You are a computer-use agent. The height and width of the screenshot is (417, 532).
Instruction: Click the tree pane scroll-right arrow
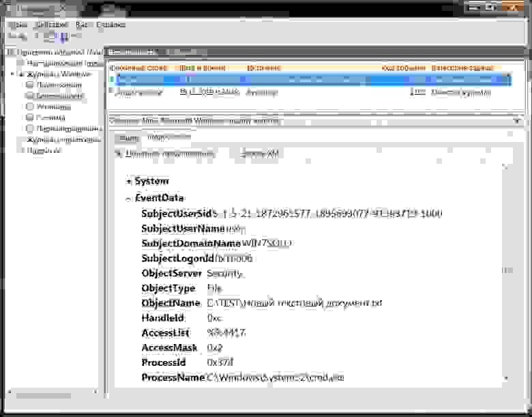click(95, 392)
